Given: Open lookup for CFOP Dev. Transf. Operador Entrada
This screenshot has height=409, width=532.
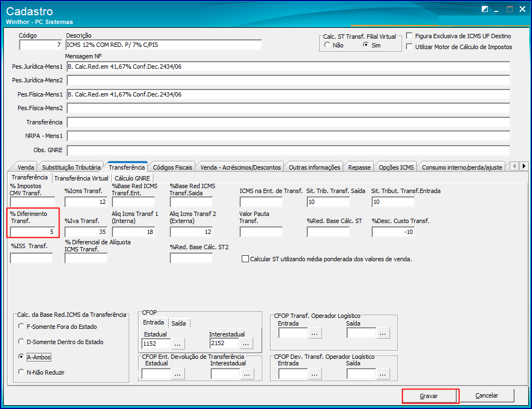Looking at the screenshot, I should pyautogui.click(x=314, y=374).
